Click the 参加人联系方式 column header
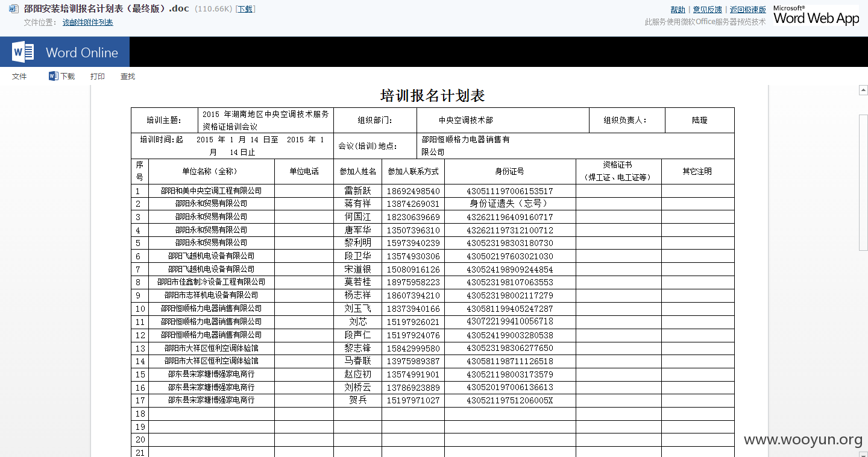868x457 pixels. click(x=413, y=171)
